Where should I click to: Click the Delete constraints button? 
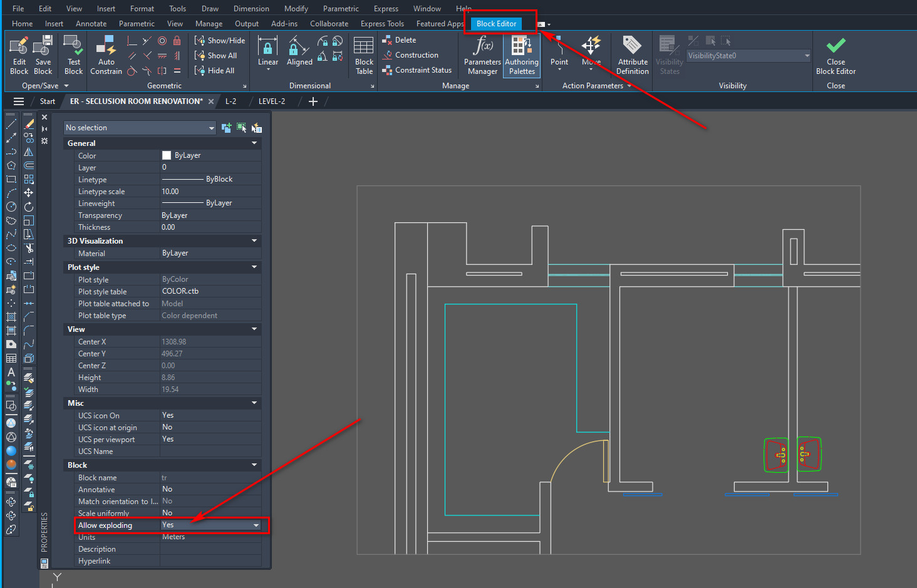[x=401, y=39]
